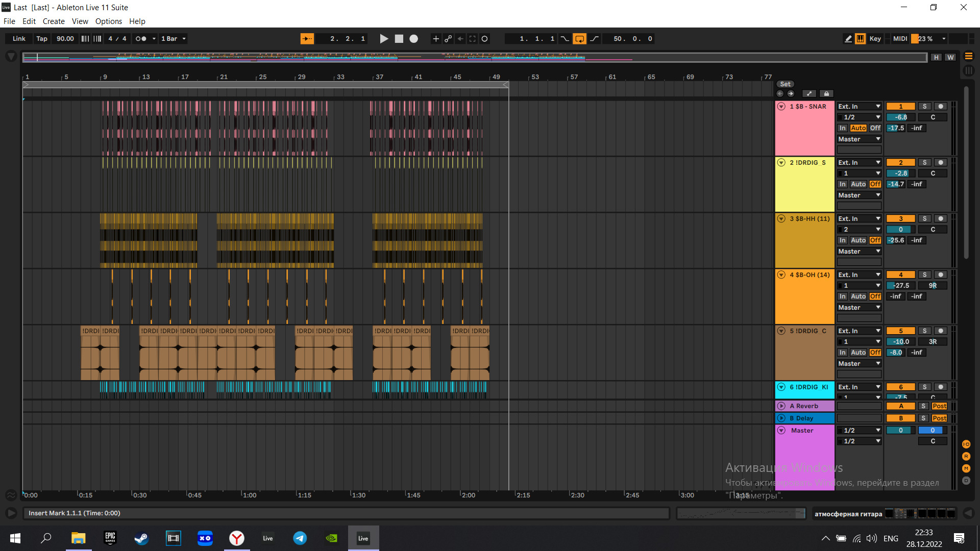The width and height of the screenshot is (980, 551).
Task: Click the Link button
Action: (x=19, y=39)
